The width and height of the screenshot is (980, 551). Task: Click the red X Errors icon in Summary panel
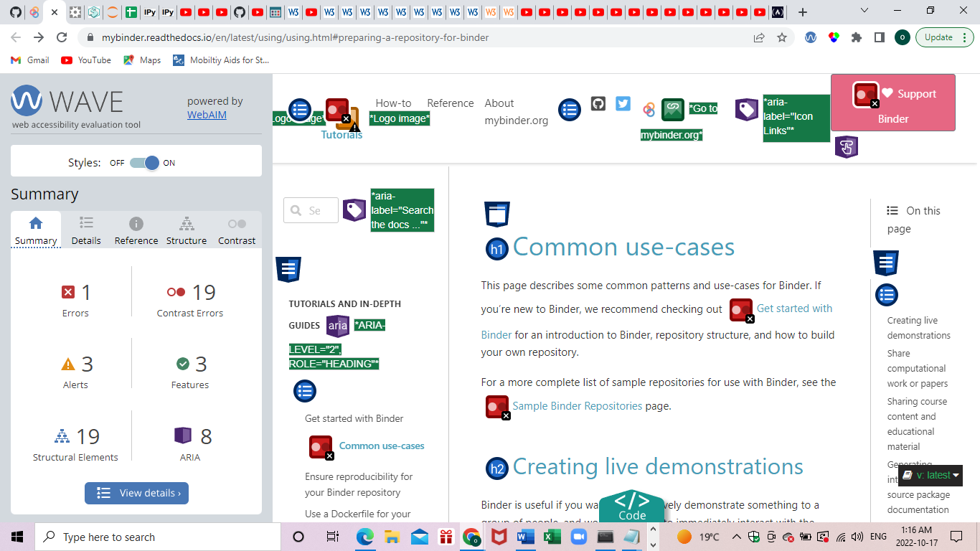pyautogui.click(x=68, y=292)
